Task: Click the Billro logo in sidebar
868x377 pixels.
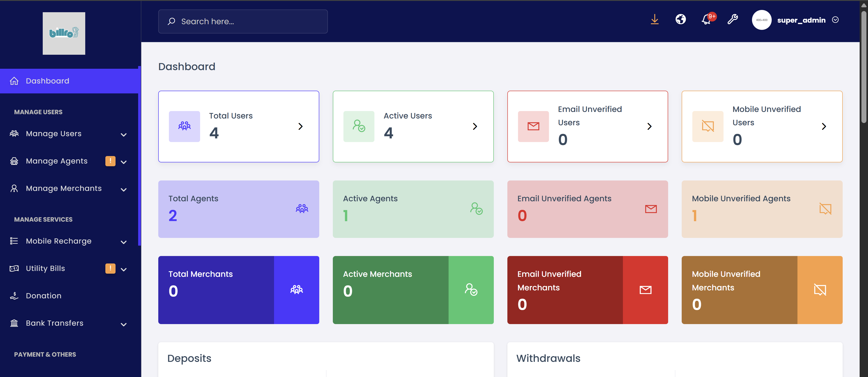Action: pos(64,33)
